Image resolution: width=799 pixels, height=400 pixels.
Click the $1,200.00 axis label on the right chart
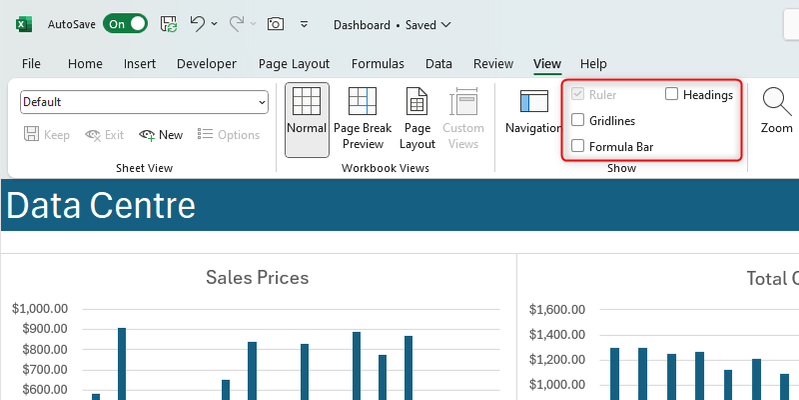557,360
